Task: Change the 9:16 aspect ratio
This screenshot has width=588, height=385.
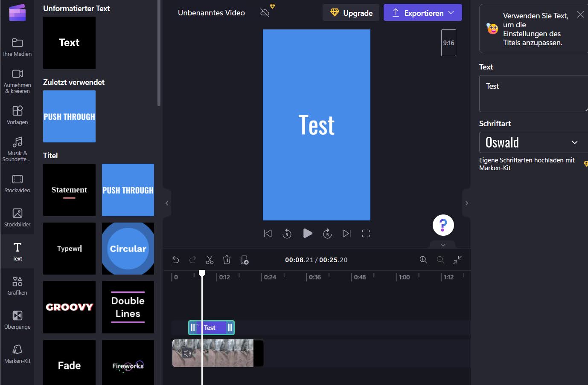Action: click(x=448, y=43)
